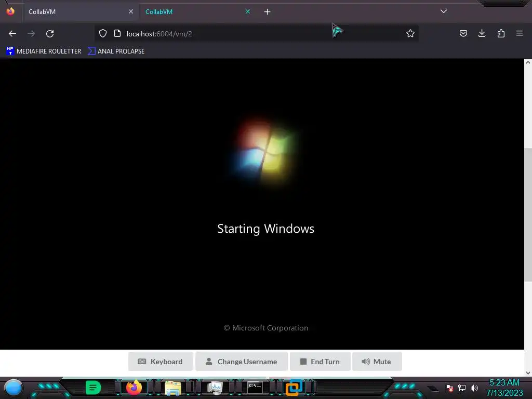The height and width of the screenshot is (399, 532).
Task: Open the Keyboard button
Action: [161, 362]
